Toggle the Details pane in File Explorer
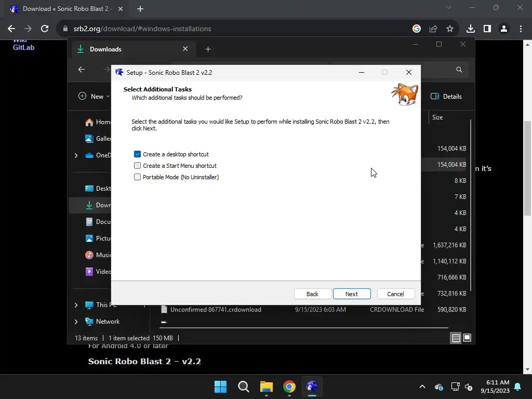 [446, 96]
